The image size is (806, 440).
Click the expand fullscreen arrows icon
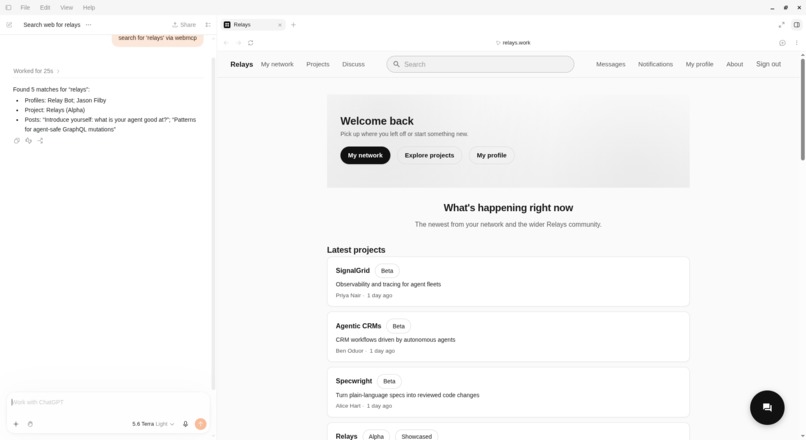[x=781, y=25]
